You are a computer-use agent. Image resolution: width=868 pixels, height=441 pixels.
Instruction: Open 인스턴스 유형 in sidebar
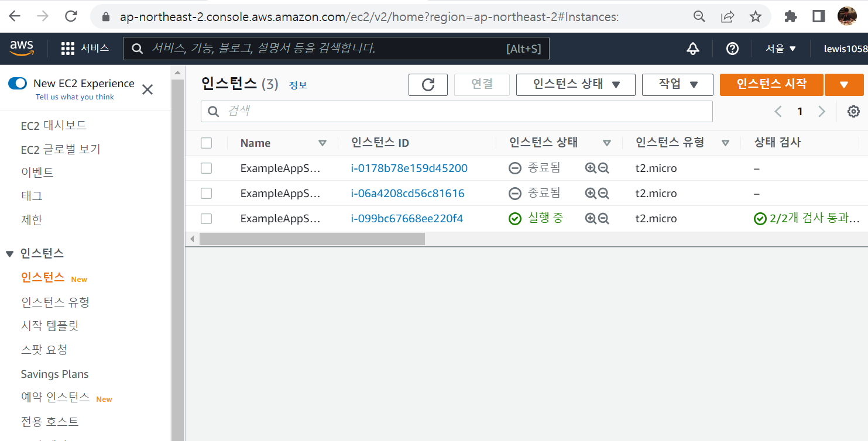[55, 302]
